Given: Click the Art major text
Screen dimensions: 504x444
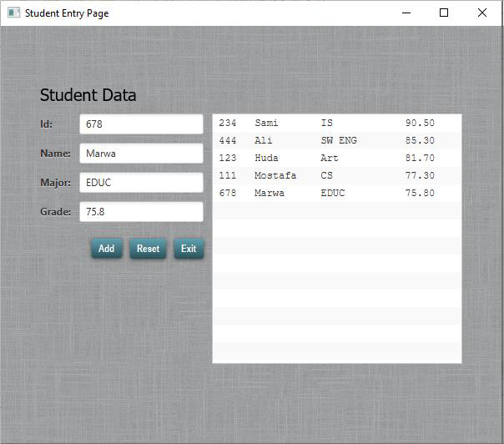Looking at the screenshot, I should (329, 158).
